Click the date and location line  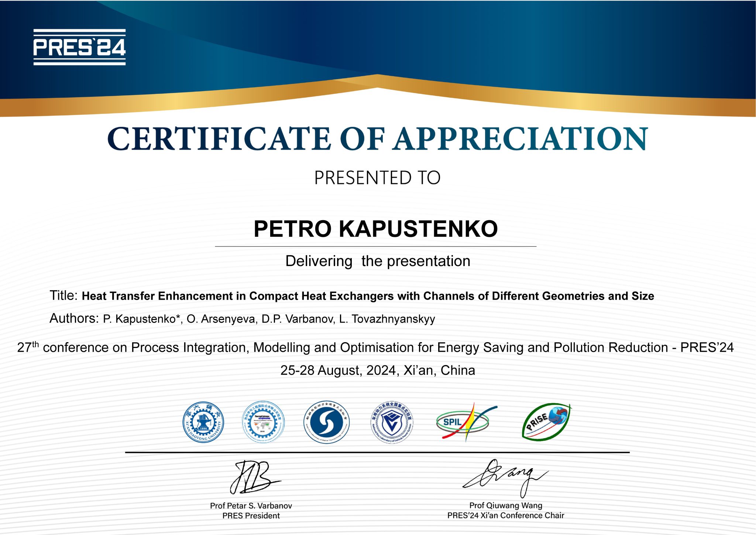coord(377,370)
